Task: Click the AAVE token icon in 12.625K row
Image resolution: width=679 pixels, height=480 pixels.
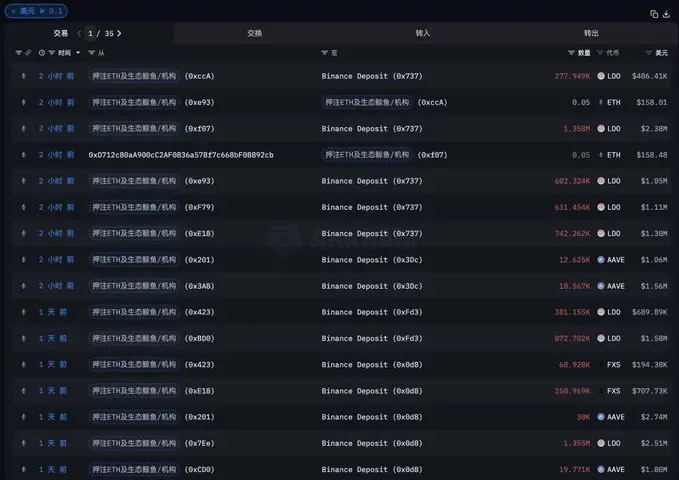Action: click(601, 259)
